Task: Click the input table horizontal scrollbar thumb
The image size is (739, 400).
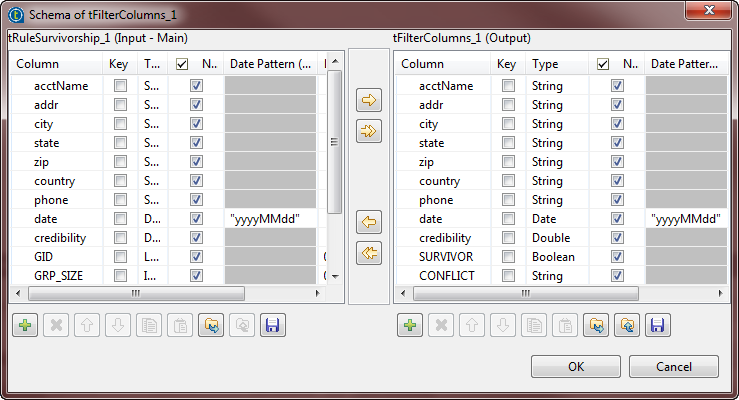Action: (x=136, y=294)
